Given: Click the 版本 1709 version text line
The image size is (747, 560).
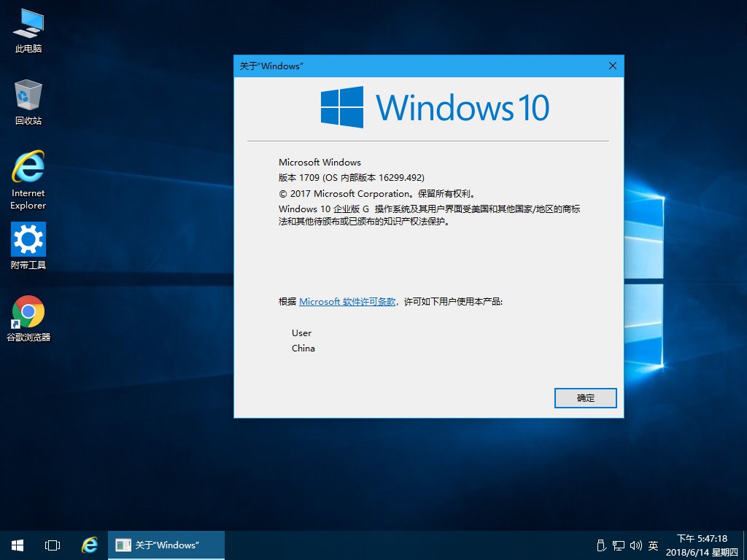Looking at the screenshot, I should point(352,178).
